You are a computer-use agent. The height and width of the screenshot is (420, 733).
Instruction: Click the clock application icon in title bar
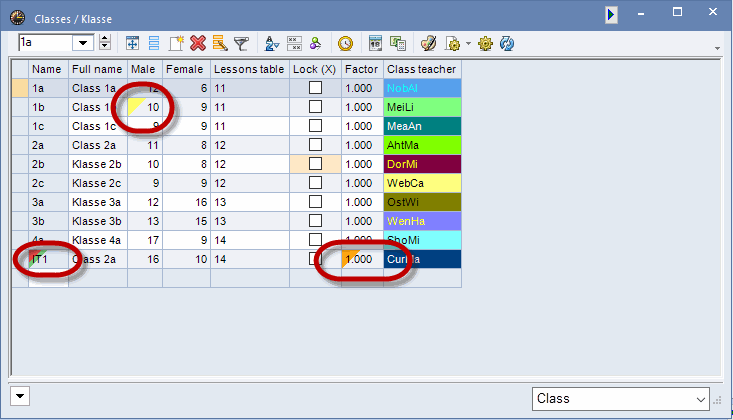point(17,17)
